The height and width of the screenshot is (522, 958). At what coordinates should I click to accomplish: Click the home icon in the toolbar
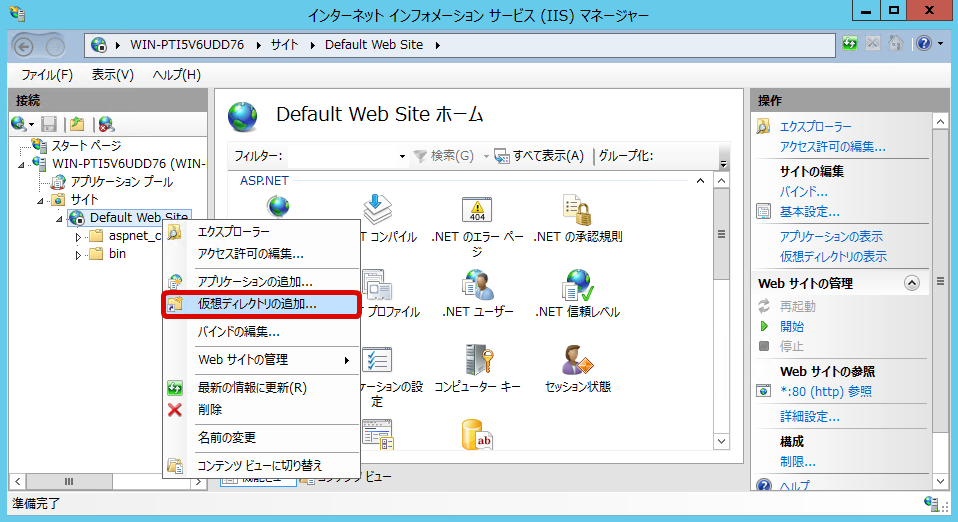pyautogui.click(x=896, y=43)
